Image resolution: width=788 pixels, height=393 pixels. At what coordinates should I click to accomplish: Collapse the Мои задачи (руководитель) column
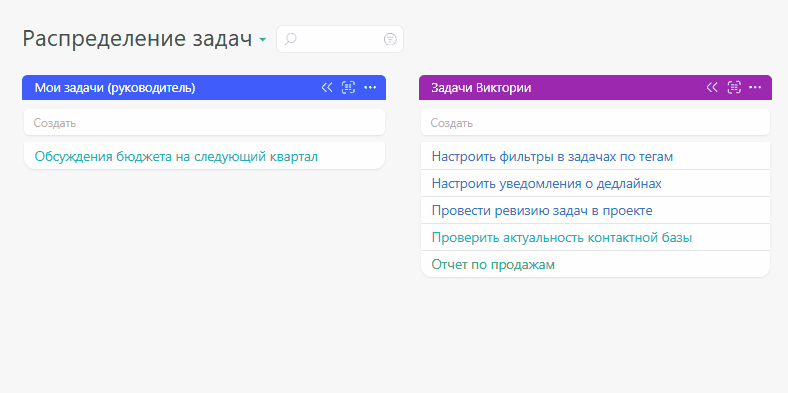tap(327, 87)
